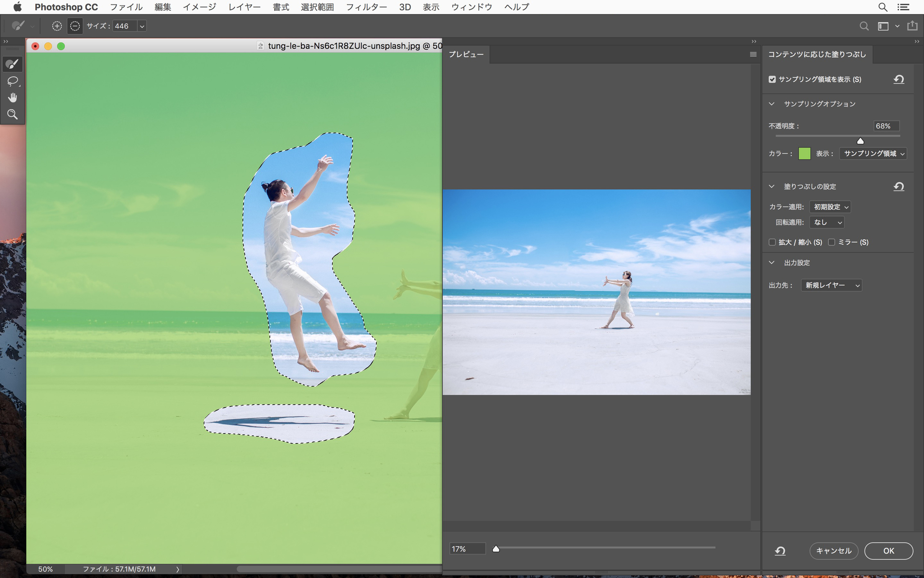The width and height of the screenshot is (924, 578).
Task: Open workspace switcher icon in options bar
Action: pos(883,26)
